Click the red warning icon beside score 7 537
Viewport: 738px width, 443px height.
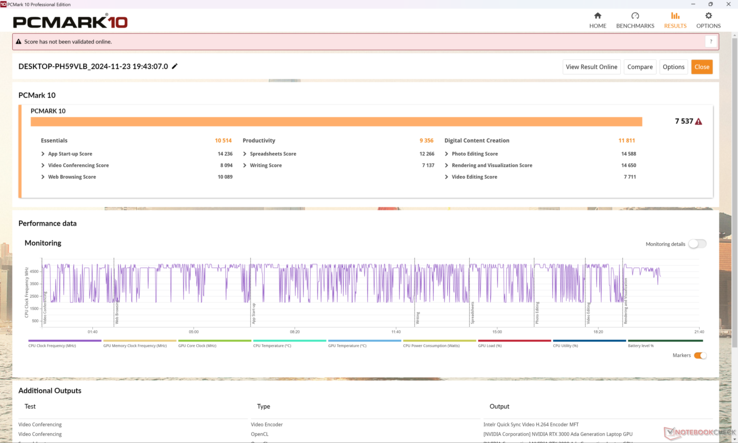[699, 121]
